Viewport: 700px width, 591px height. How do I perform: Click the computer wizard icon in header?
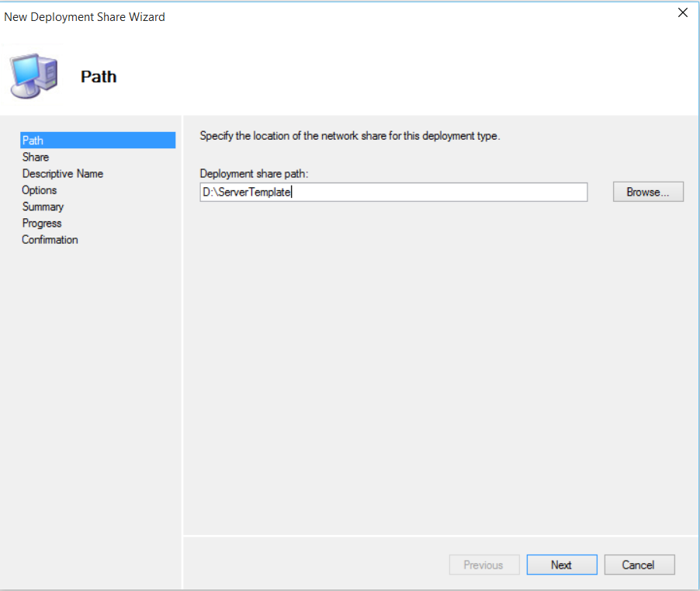(35, 75)
